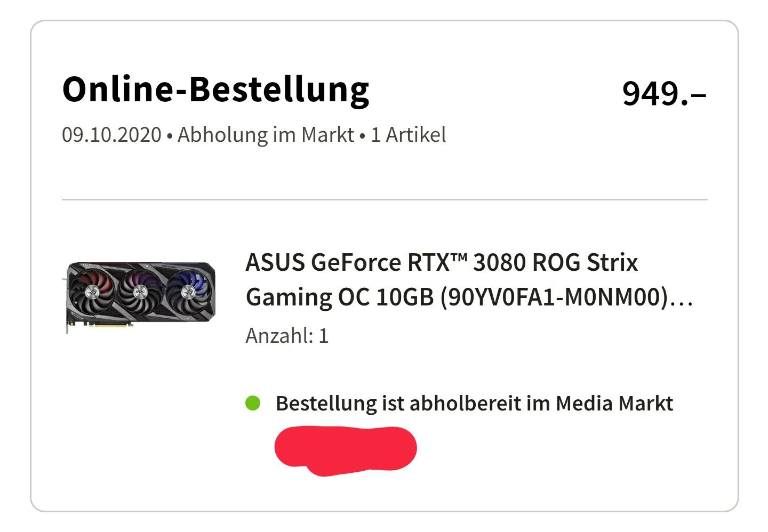Click the red redacted store name blob
Image resolution: width=768 pixels, height=532 pixels.
pos(345,449)
